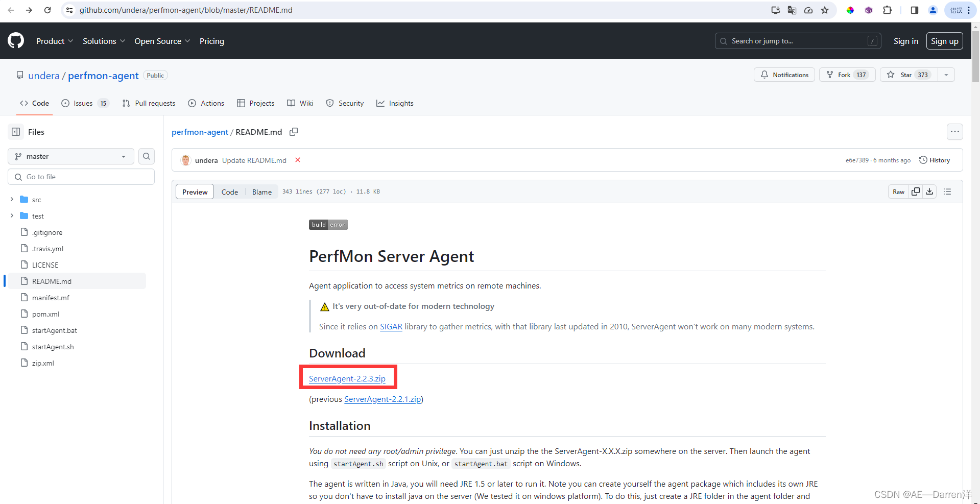Open the Security tab
Screen dimensions: 980x504
(345, 103)
